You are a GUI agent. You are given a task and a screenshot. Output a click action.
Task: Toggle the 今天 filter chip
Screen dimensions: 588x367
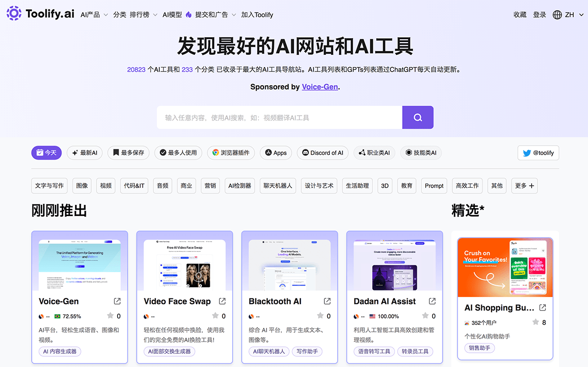[x=46, y=152]
